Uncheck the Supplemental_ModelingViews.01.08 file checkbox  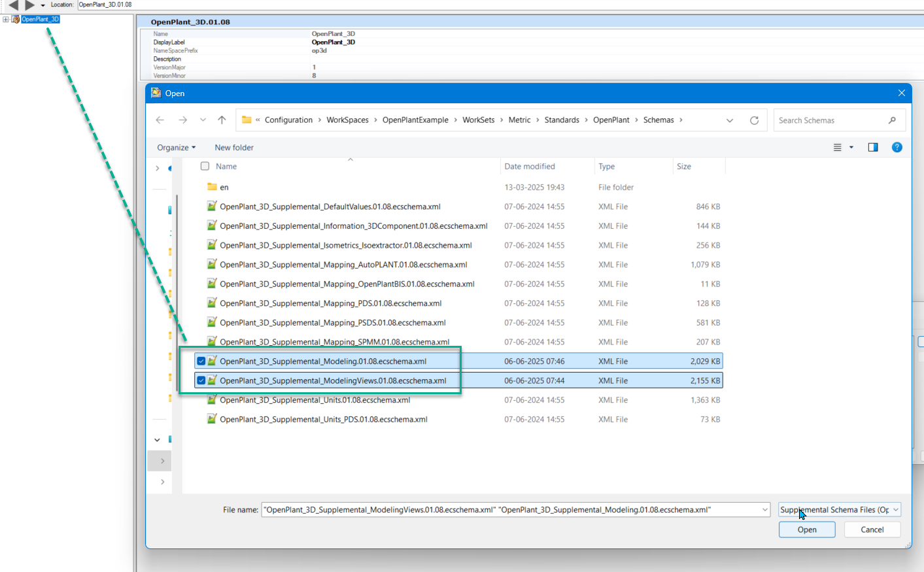(x=201, y=380)
